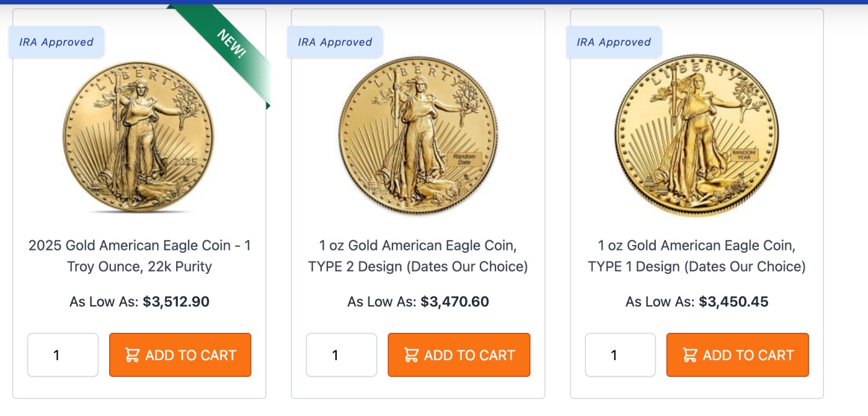868x416 pixels.
Task: Click the quantity field for the 2025 coin
Action: pos(62,355)
